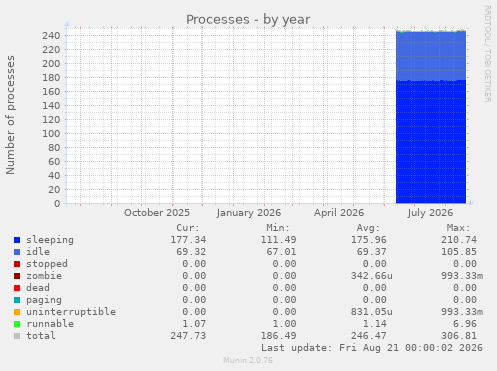The image size is (497, 371).
Task: Click idle average value 69.37
Action: pyautogui.click(x=372, y=252)
